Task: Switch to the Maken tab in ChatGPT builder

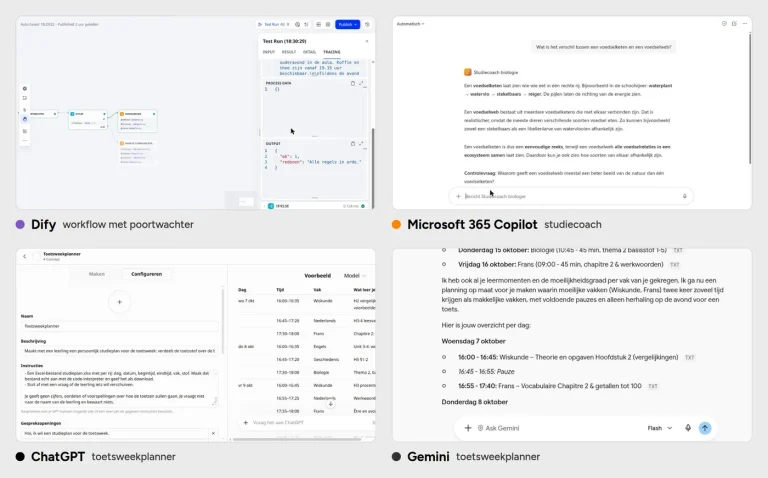Action: pyautogui.click(x=97, y=274)
